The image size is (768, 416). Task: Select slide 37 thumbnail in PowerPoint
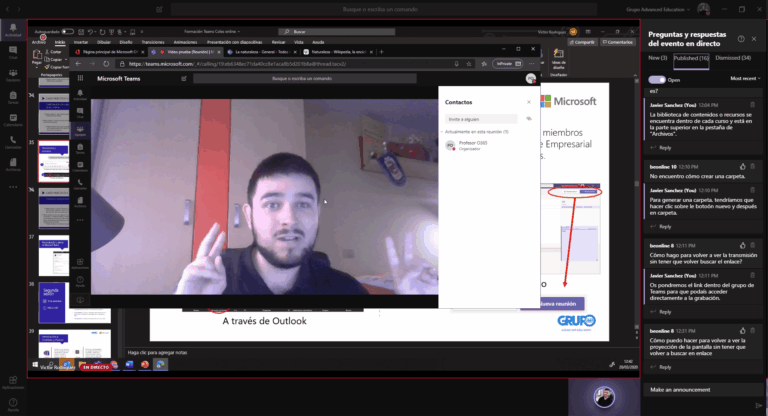[54, 256]
